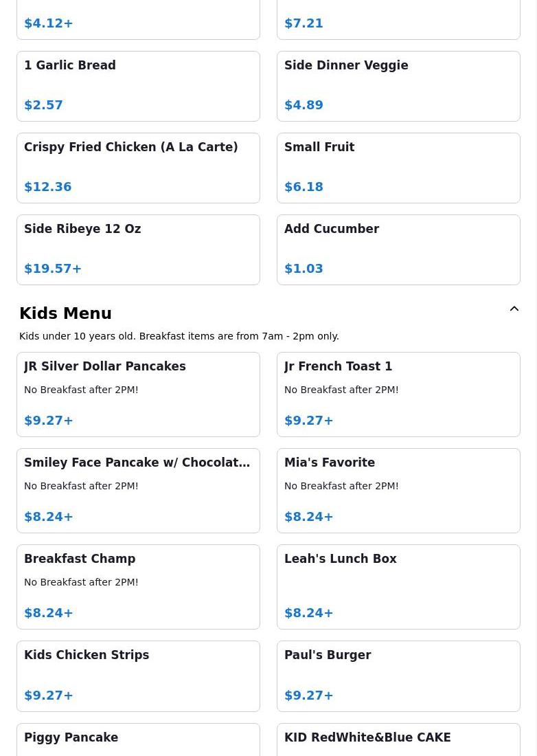Select Breakfast Champ kids item
The width and height of the screenshot is (537, 756).
[138, 587]
